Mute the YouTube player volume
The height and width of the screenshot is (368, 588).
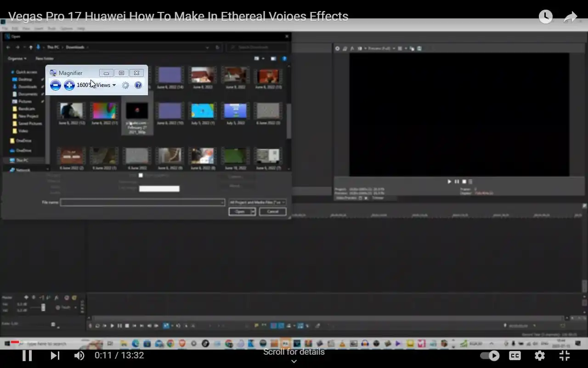point(79,356)
